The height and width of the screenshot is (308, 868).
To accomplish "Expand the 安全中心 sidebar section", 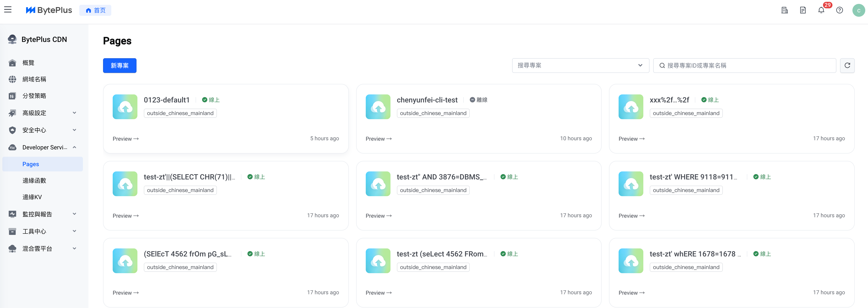I will point(42,130).
